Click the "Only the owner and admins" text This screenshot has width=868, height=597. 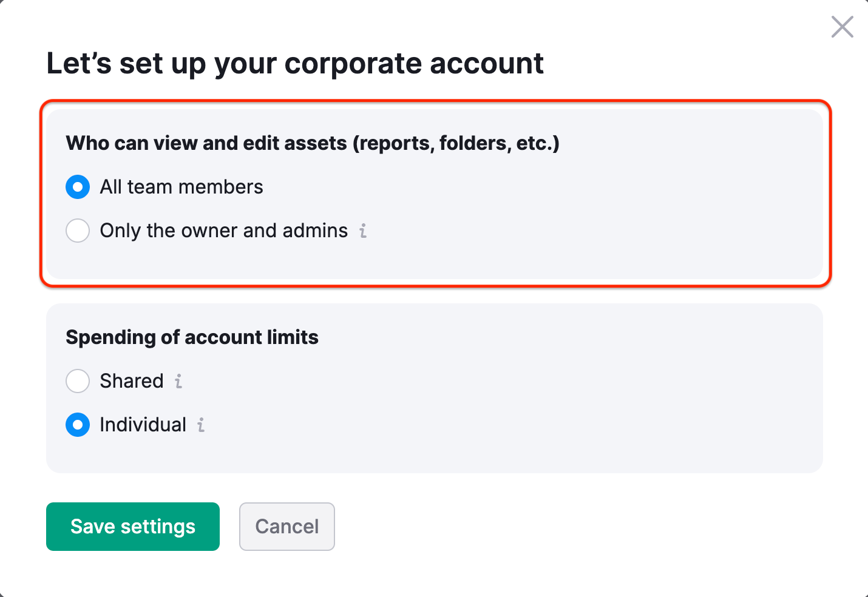tap(223, 231)
